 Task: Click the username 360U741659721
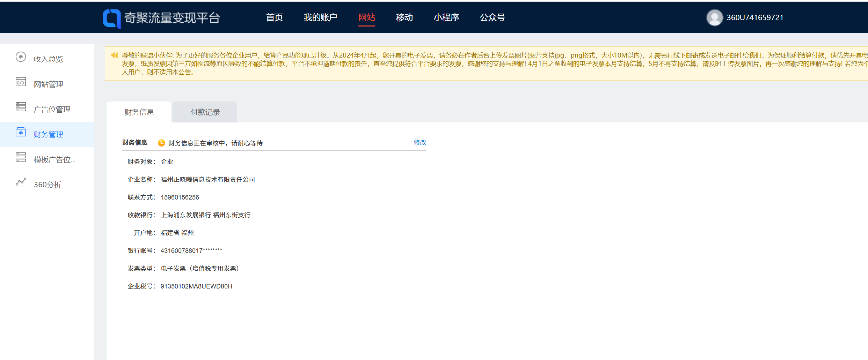click(755, 17)
